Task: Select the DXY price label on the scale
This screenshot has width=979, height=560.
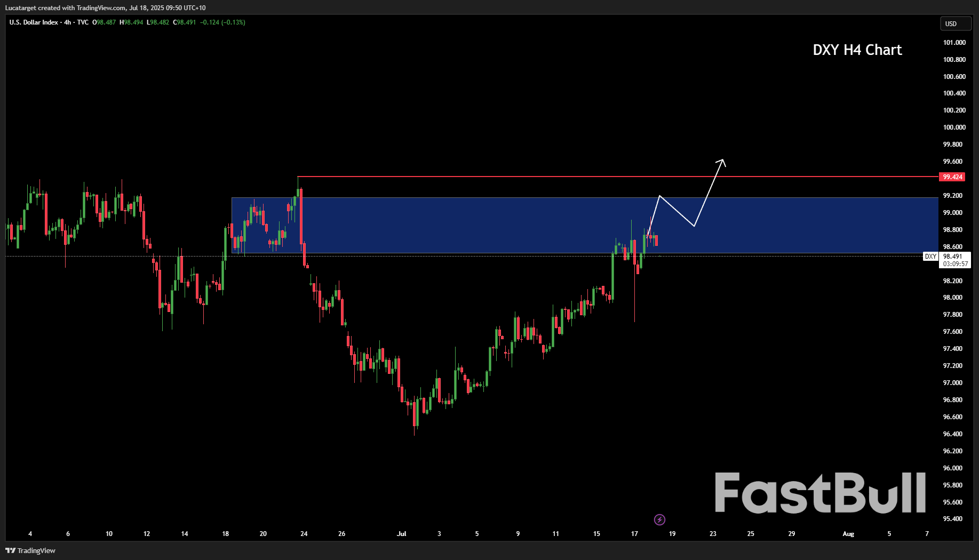Action: pyautogui.click(x=931, y=256)
